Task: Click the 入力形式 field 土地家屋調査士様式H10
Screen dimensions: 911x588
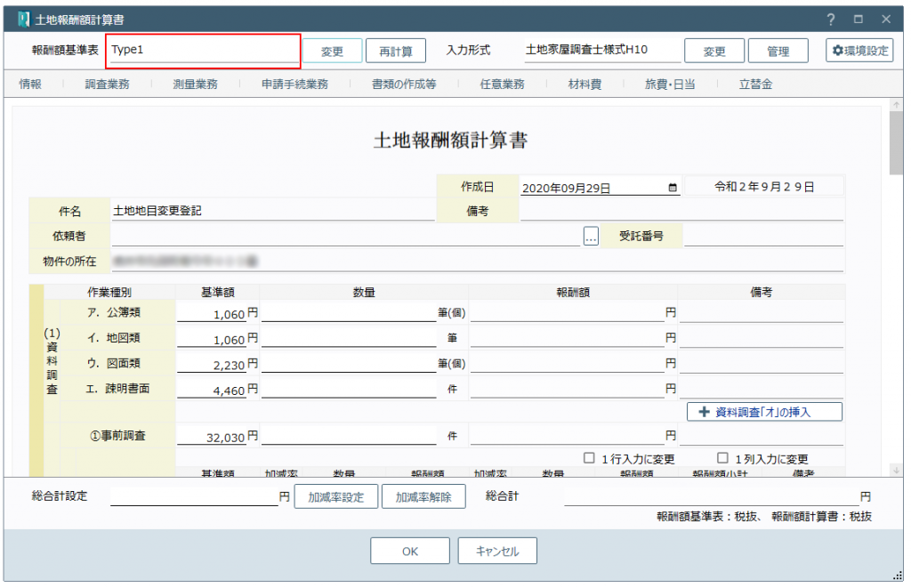Action: coord(601,51)
